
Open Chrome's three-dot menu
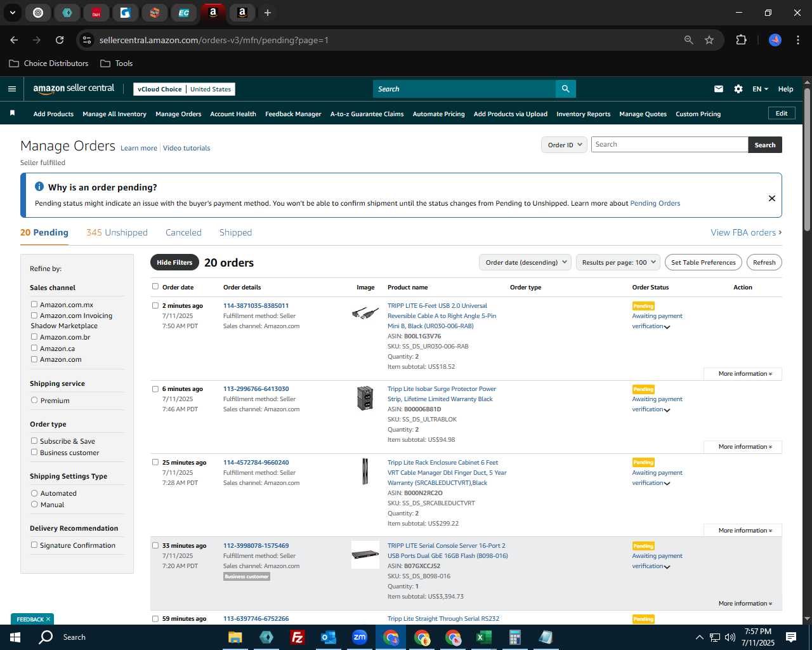[x=797, y=40]
